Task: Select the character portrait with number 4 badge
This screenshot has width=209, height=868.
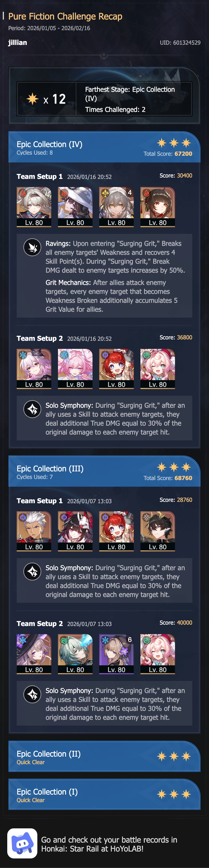Action: (116, 207)
